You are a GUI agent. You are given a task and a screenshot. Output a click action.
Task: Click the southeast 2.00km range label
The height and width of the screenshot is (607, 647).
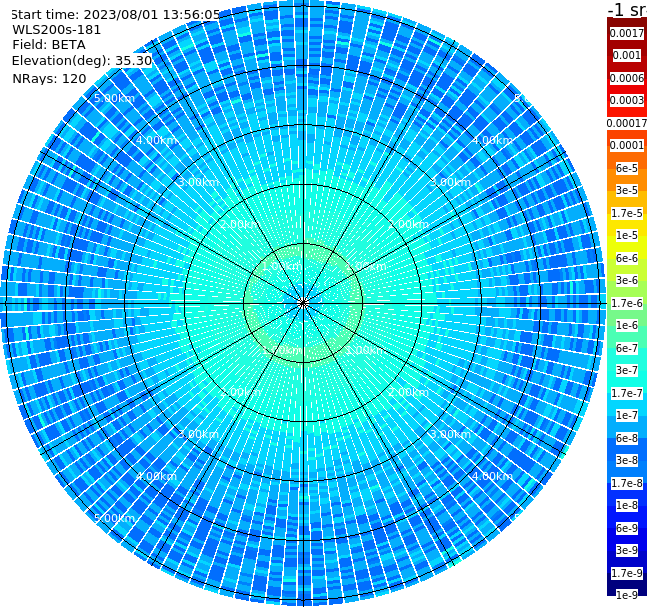tap(409, 392)
